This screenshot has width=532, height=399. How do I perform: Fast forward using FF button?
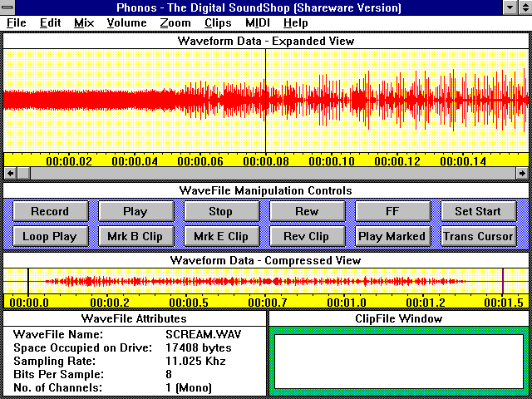pyautogui.click(x=392, y=211)
